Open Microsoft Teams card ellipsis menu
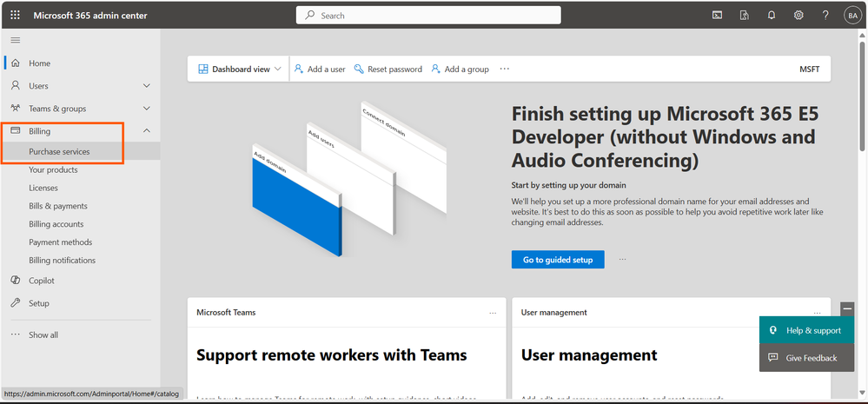 (x=493, y=314)
